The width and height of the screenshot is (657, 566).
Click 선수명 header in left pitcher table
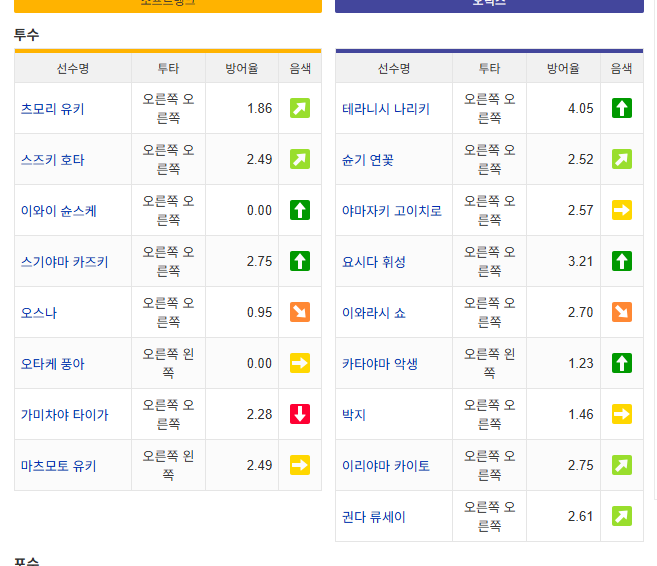tap(73, 68)
